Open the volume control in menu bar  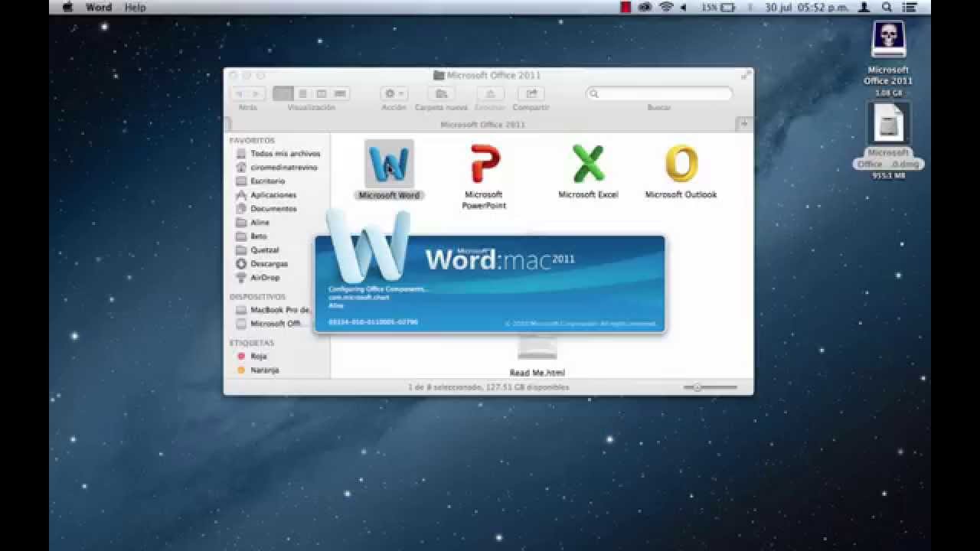coord(684,7)
